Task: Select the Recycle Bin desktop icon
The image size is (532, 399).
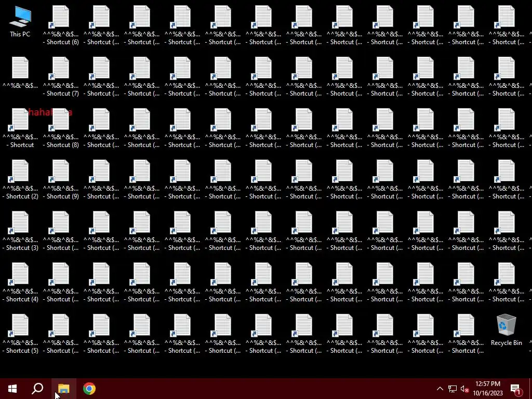Action: pyautogui.click(x=506, y=330)
